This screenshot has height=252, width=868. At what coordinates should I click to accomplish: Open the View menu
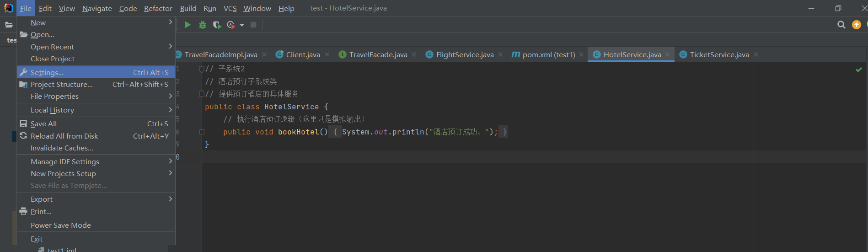point(67,8)
